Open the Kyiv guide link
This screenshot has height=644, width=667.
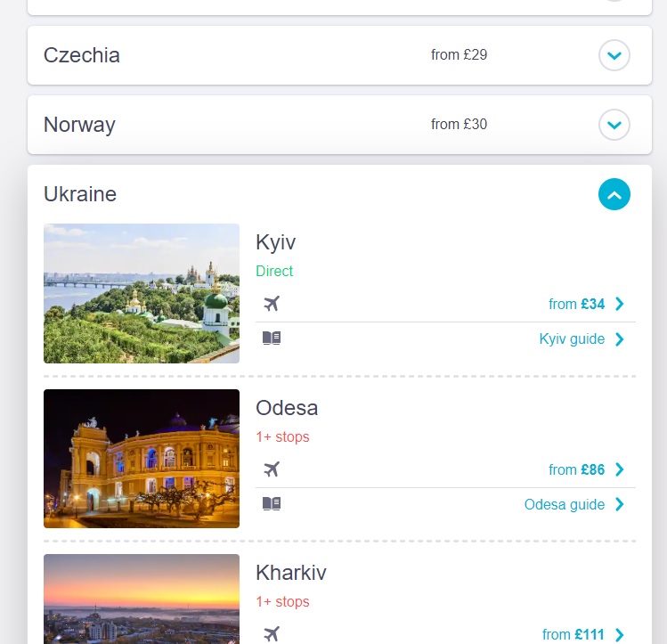coord(572,339)
